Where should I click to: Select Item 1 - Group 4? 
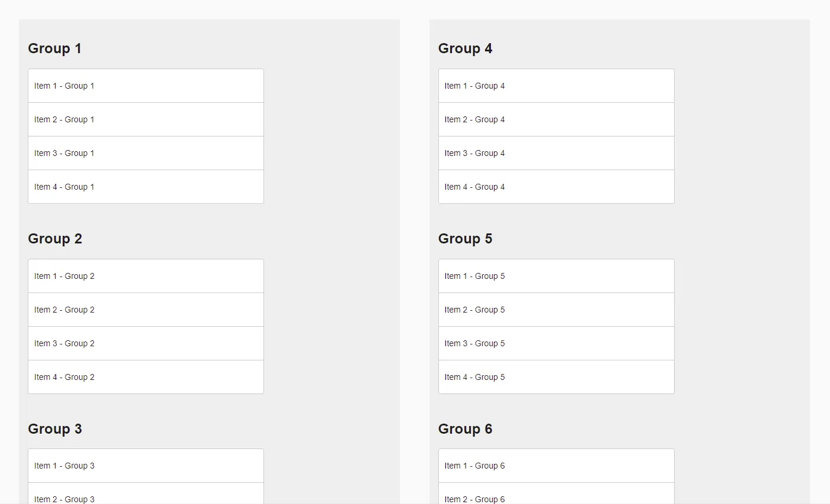pos(556,86)
